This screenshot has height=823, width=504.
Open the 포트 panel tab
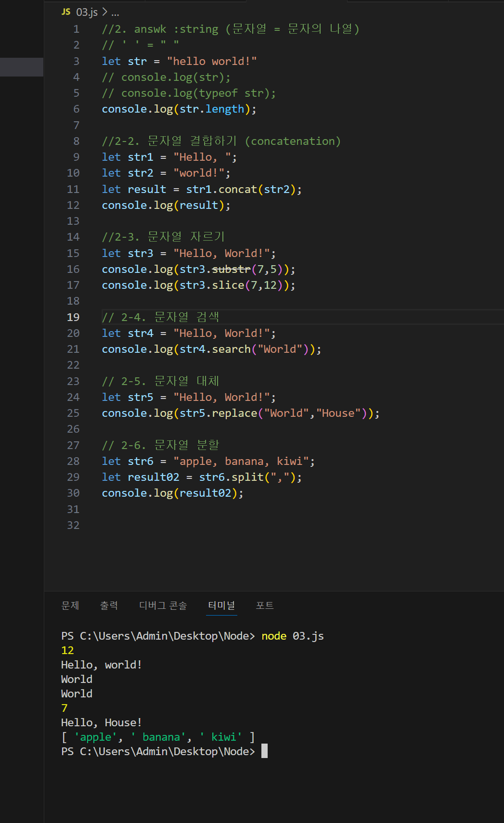coord(265,605)
